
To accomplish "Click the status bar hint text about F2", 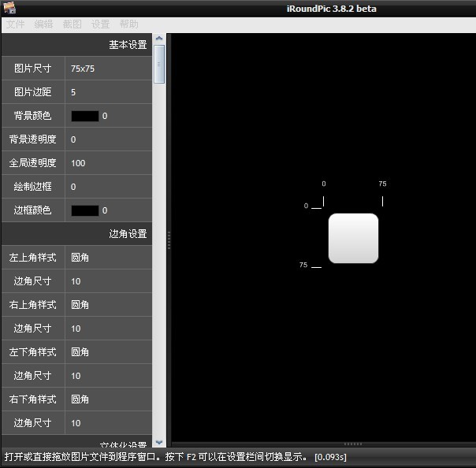I will (154, 457).
